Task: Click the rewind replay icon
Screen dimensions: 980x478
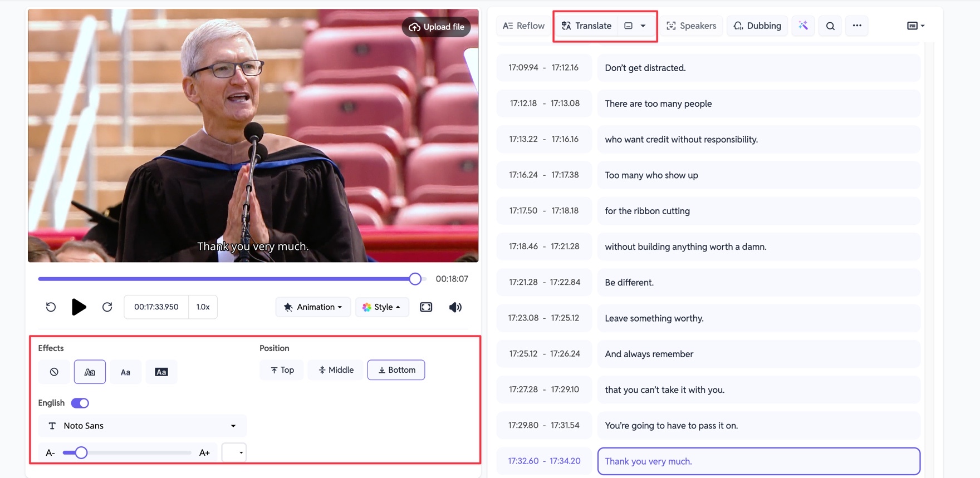Action: click(51, 307)
